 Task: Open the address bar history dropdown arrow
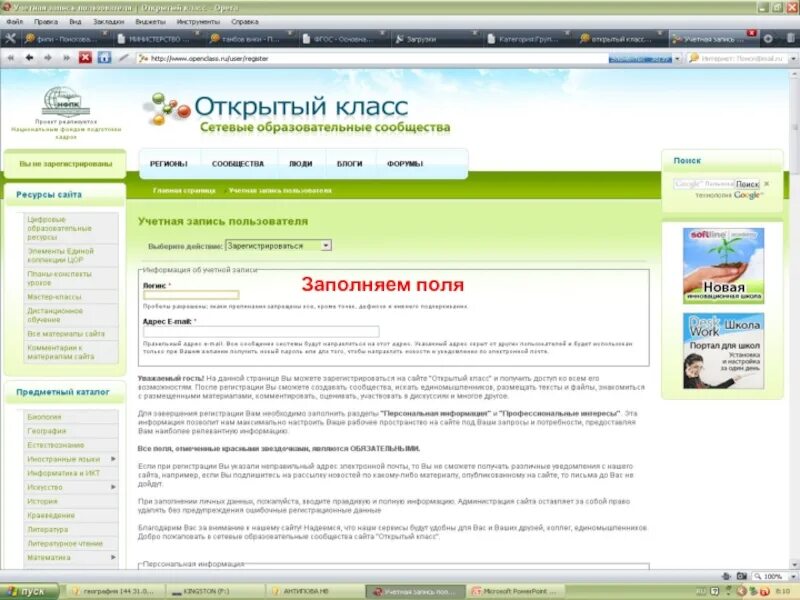coord(677,59)
